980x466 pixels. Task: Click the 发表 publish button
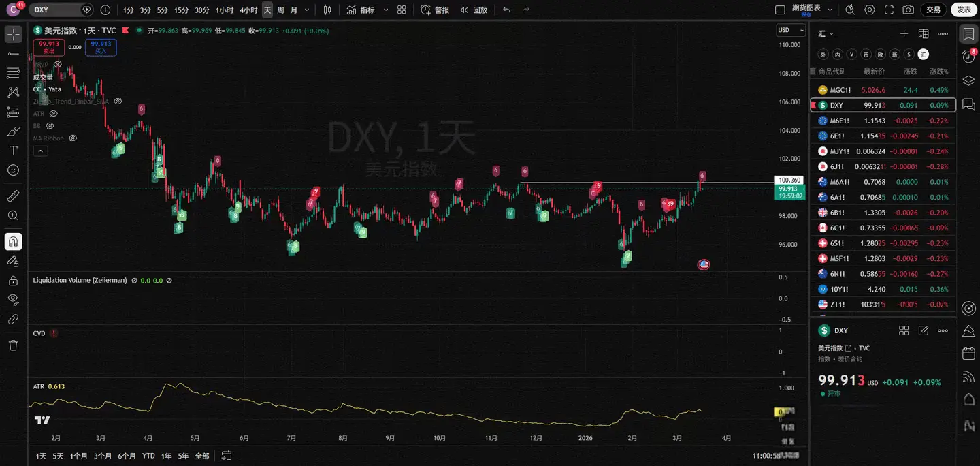pyautogui.click(x=964, y=10)
